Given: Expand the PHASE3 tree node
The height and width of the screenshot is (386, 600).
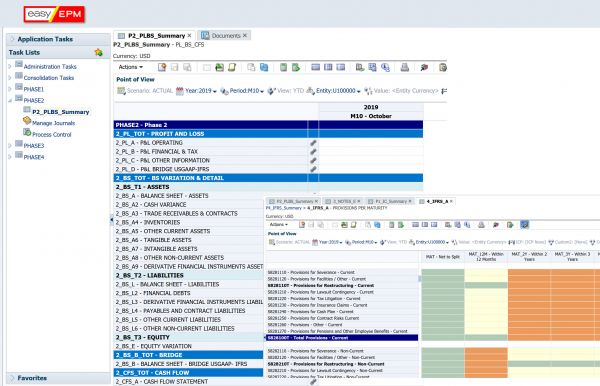Looking at the screenshot, I should click(10, 146).
